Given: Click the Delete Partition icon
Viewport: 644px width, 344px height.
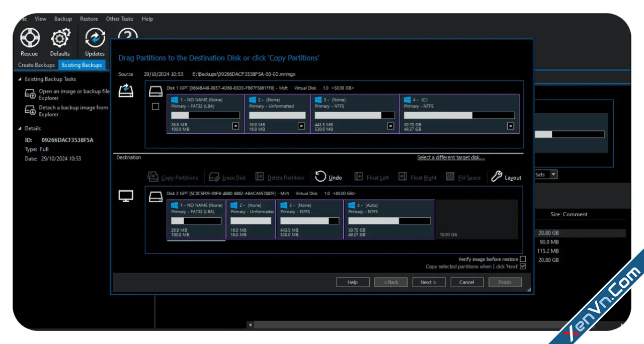Looking at the screenshot, I should [x=260, y=177].
